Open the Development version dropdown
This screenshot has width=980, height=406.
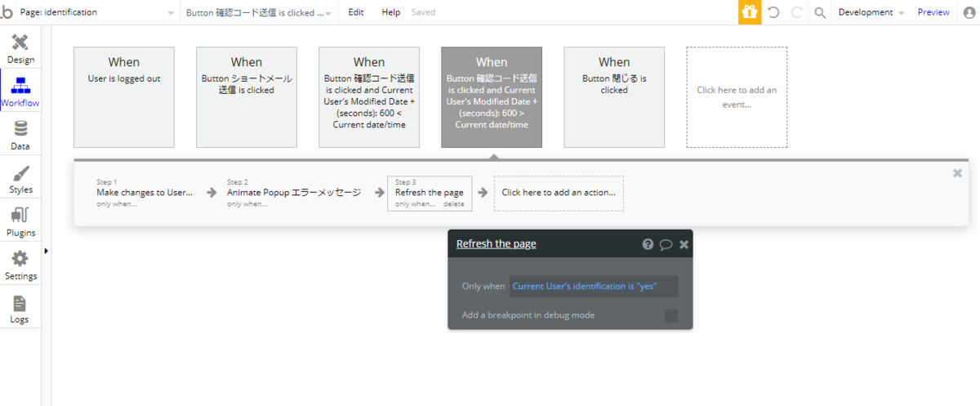[x=871, y=12]
